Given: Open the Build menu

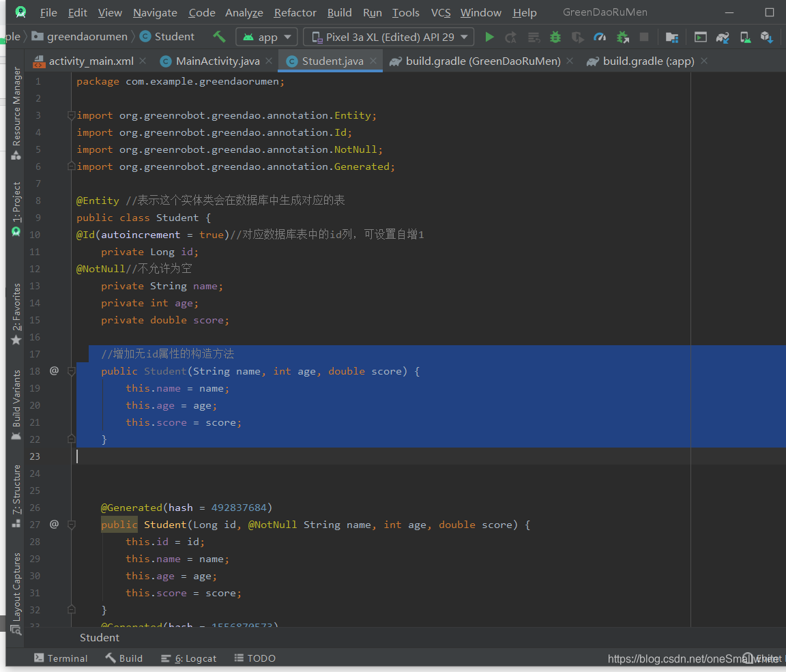Looking at the screenshot, I should (x=339, y=12).
